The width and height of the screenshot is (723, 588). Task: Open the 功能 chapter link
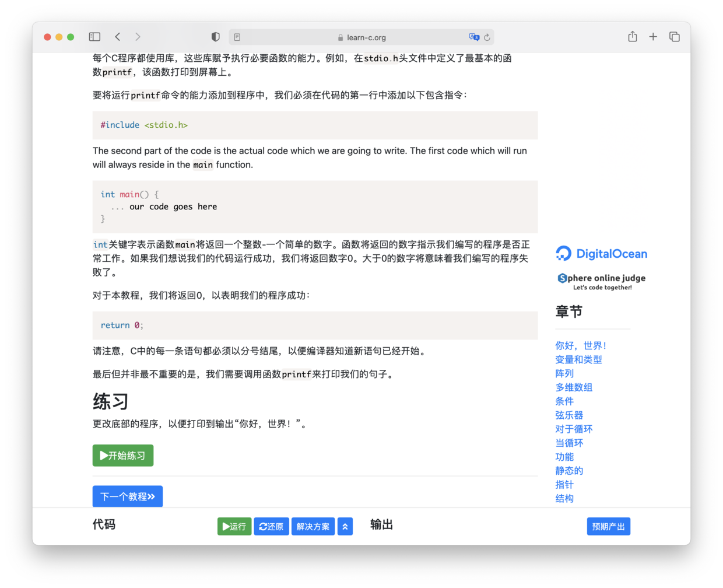pyautogui.click(x=564, y=457)
